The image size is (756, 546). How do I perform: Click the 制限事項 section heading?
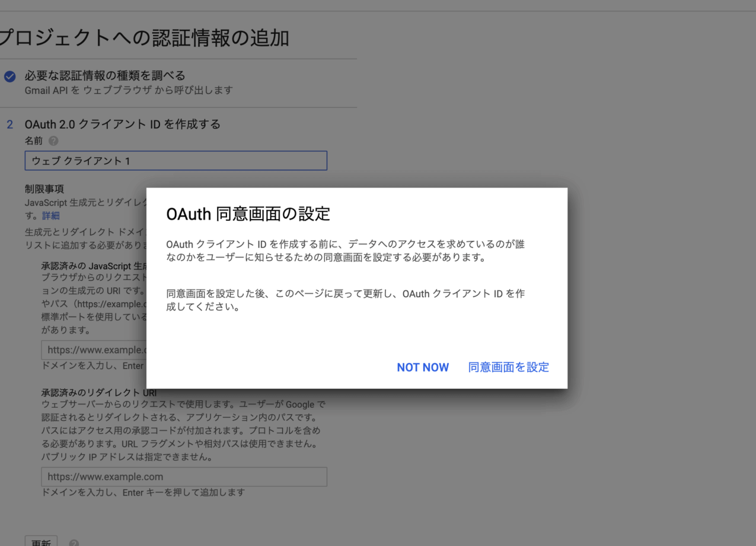tap(44, 189)
